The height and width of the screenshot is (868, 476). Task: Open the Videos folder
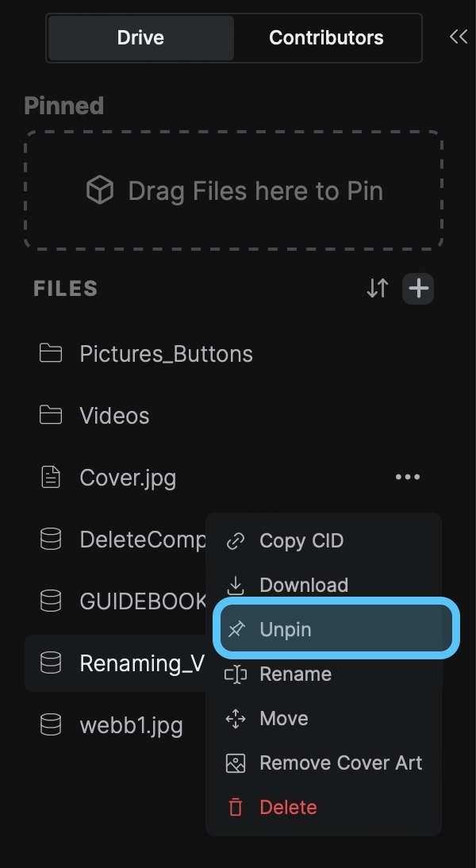point(114,416)
